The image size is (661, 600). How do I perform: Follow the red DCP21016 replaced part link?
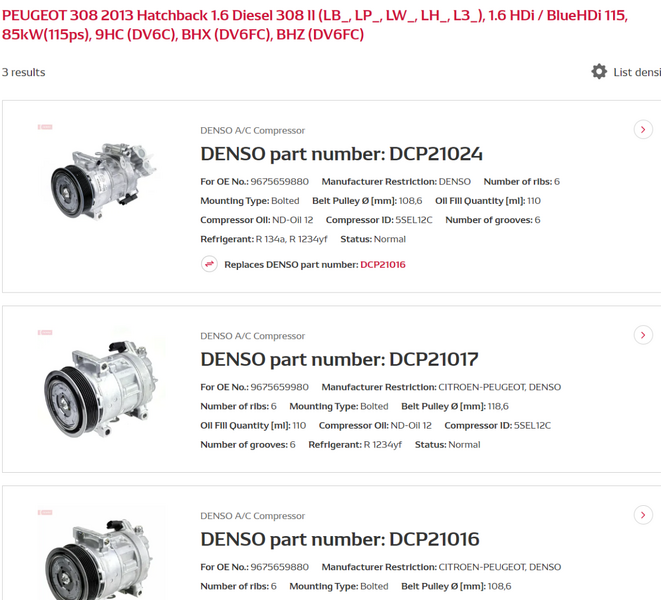pos(383,265)
